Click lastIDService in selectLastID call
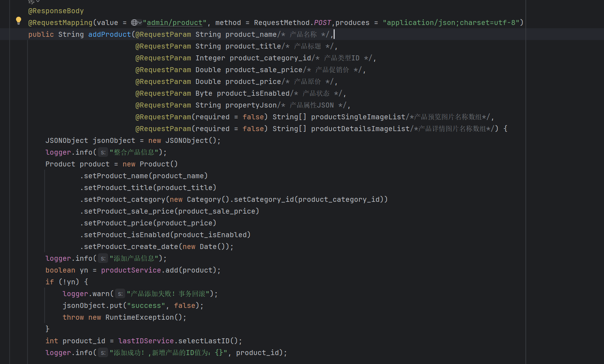The image size is (604, 364). click(x=146, y=341)
